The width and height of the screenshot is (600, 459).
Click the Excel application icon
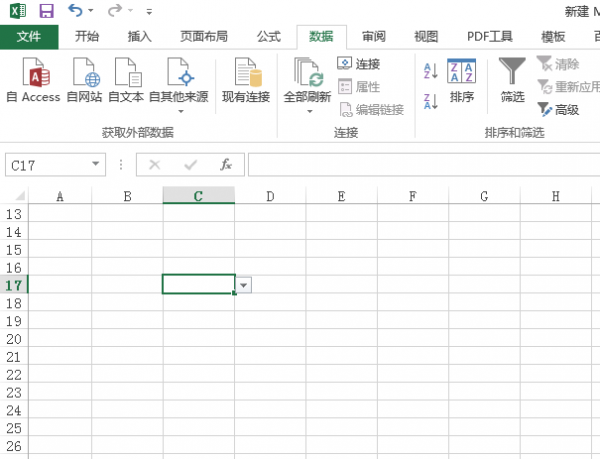(x=18, y=11)
